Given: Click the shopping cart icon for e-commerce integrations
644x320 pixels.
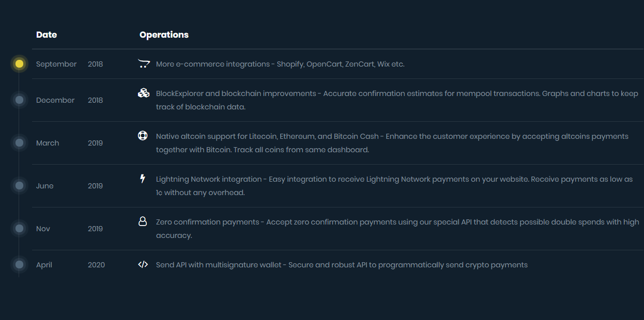Looking at the screenshot, I should click(143, 64).
